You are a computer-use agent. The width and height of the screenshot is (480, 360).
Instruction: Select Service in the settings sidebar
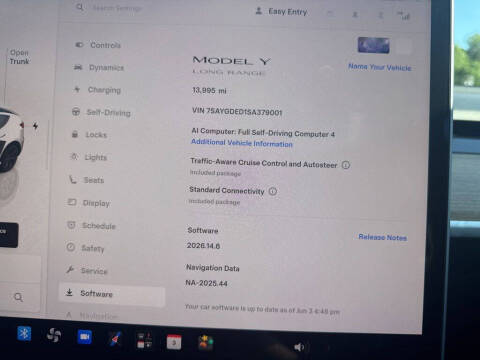87,271
